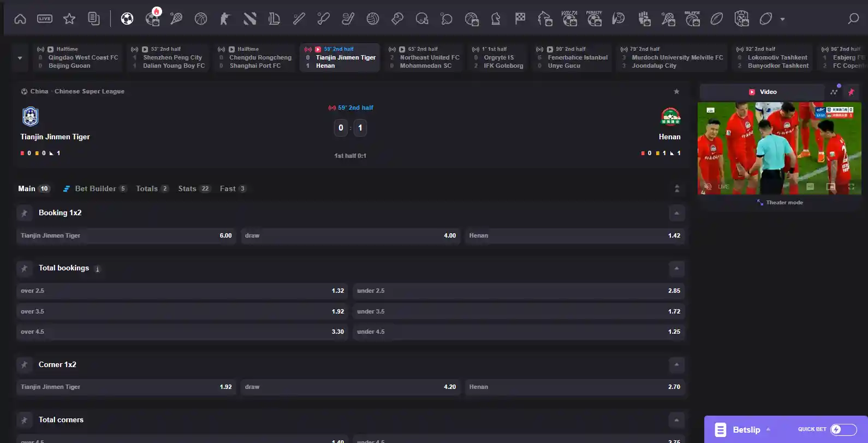Open the search magnifier icon
Screen dimensions: 868x443
(x=853, y=19)
